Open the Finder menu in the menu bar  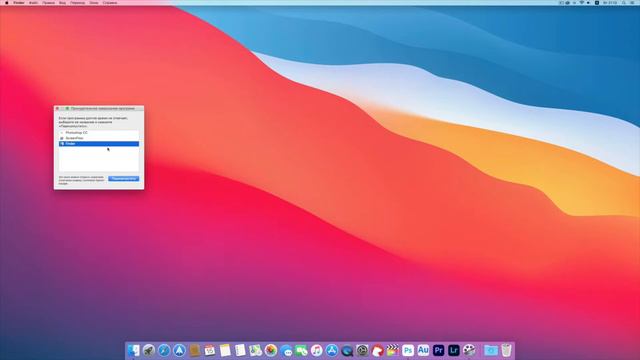(x=19, y=3)
